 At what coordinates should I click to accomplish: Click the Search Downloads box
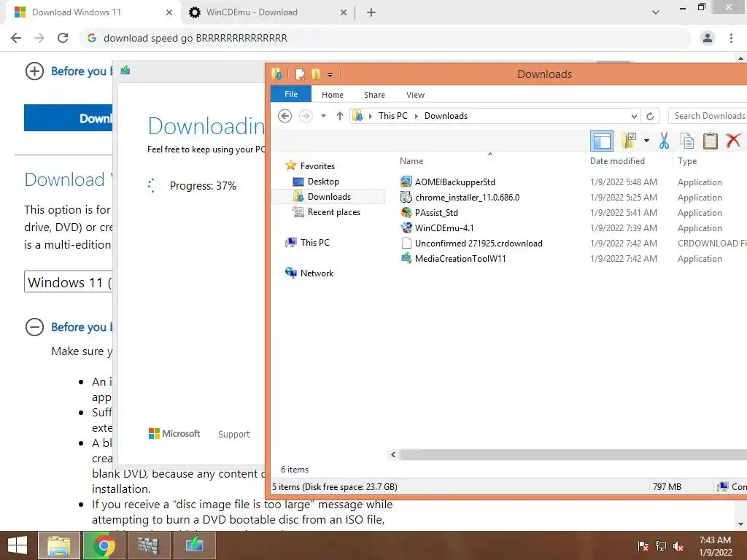(x=708, y=116)
